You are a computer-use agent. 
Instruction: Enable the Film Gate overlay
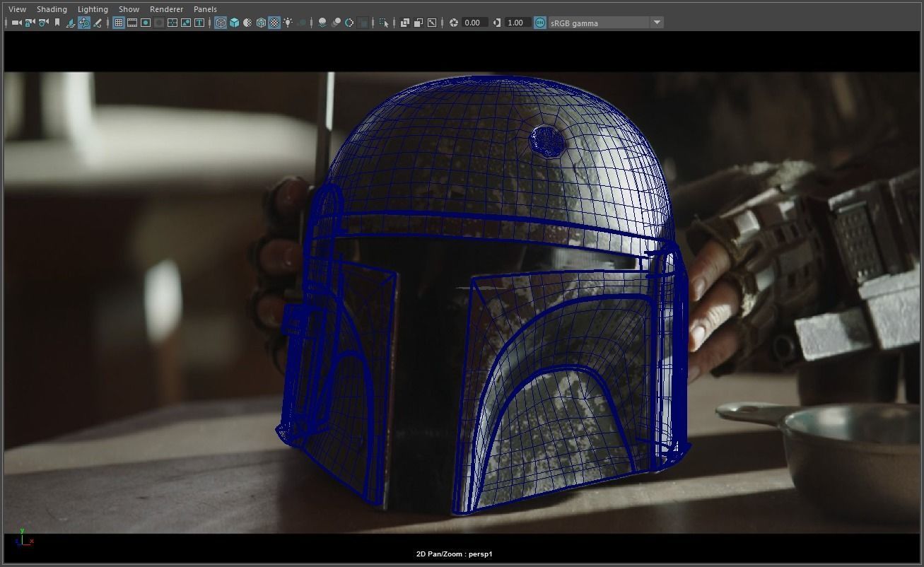[132, 23]
